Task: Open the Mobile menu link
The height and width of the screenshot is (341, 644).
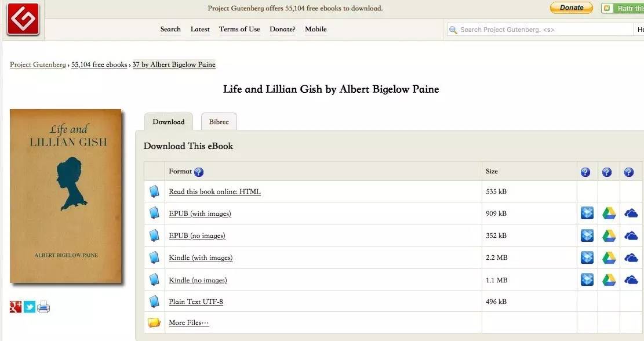Action: point(316,29)
